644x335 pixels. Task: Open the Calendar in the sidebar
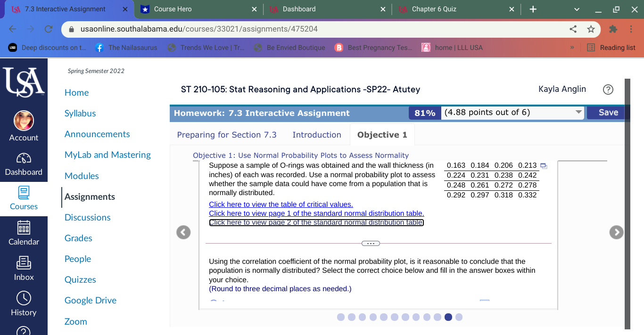(x=24, y=234)
